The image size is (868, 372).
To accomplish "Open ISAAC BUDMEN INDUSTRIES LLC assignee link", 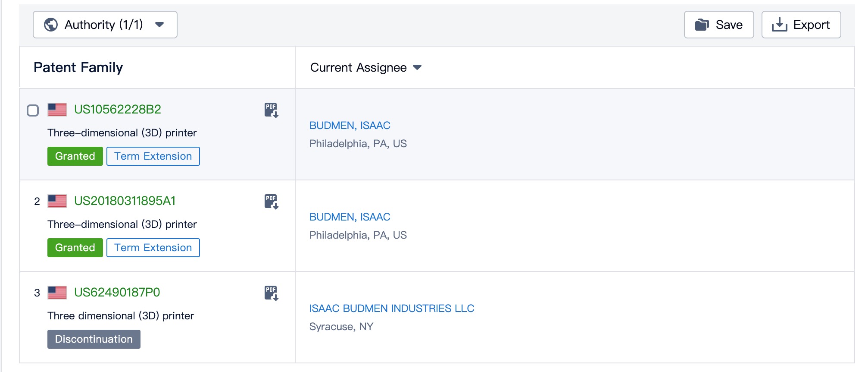I will tap(391, 309).
